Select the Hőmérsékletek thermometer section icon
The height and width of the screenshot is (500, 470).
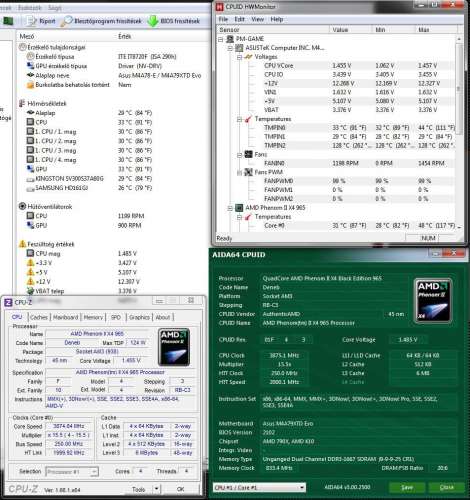click(22, 103)
